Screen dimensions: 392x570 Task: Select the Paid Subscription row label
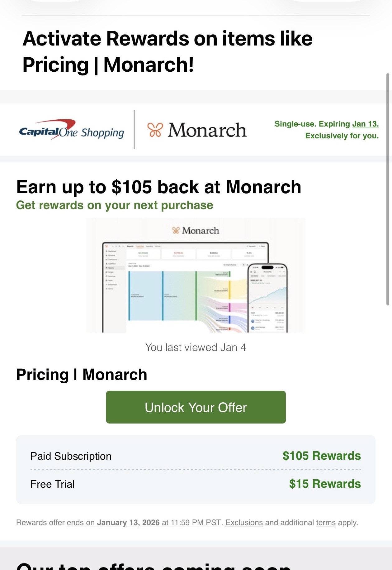coord(71,456)
